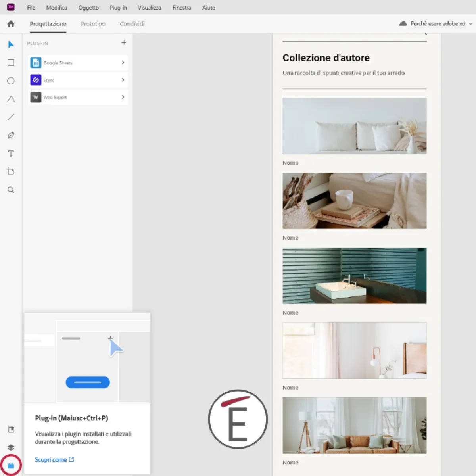Open the bathroom sink image thumbnail
This screenshot has width=476, height=476.
tap(354, 276)
